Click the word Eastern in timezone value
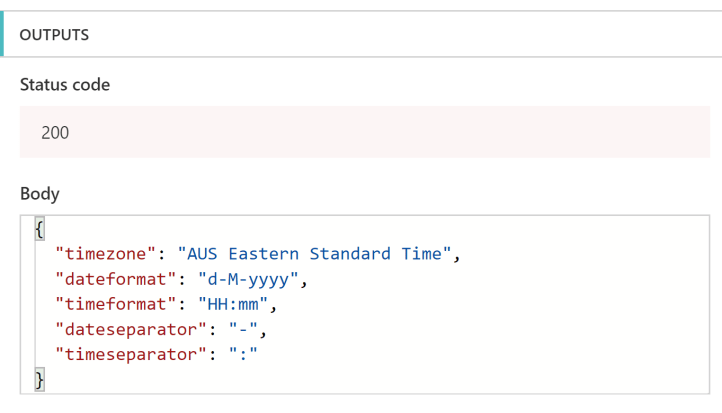The height and width of the screenshot is (413, 722). click(x=265, y=254)
